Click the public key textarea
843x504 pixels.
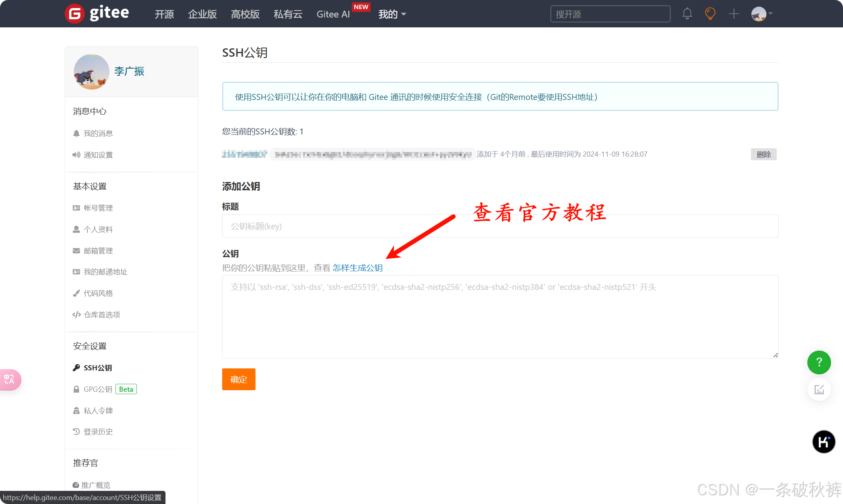coord(500,317)
